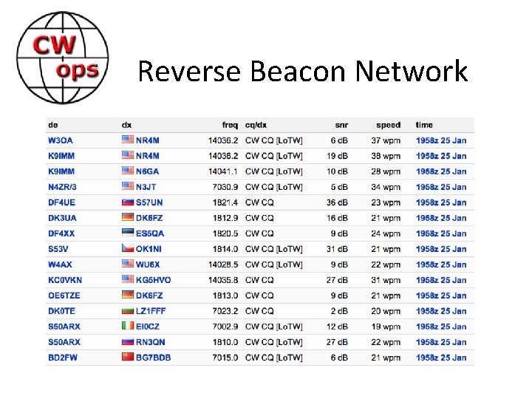Open spotter OE6TZE link
Screen dimensions: 532x399
pyautogui.click(x=64, y=296)
